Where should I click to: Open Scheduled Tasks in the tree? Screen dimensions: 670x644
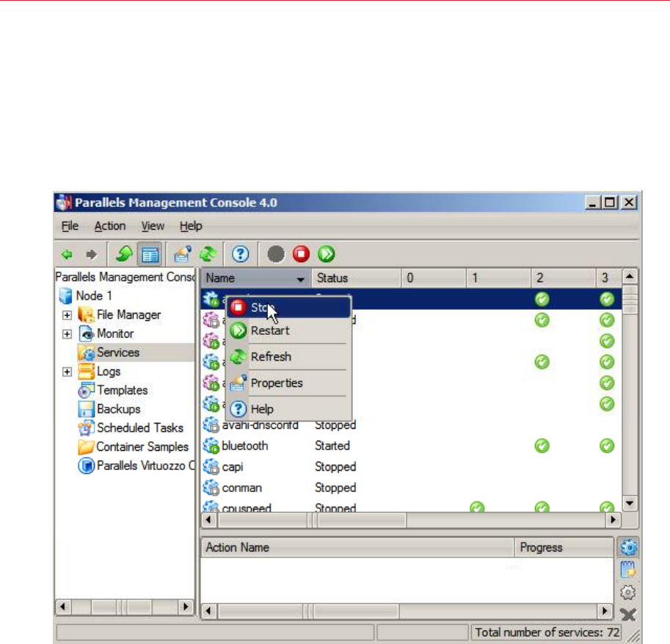[140, 427]
